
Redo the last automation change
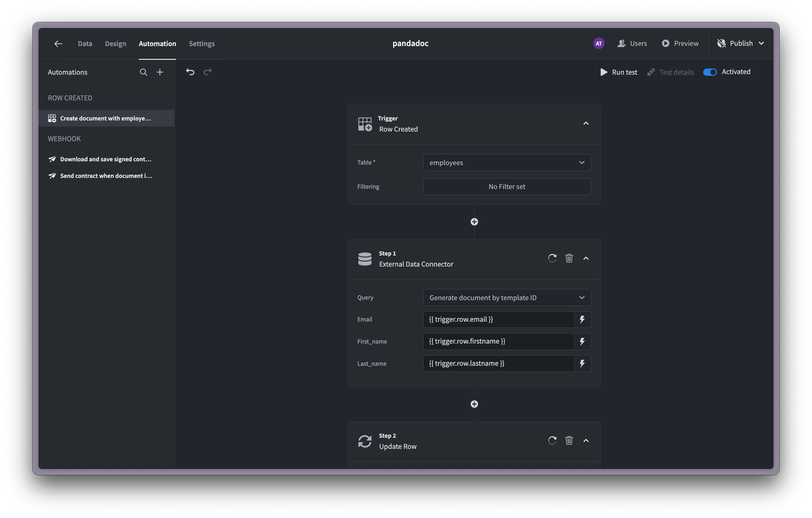pos(207,72)
